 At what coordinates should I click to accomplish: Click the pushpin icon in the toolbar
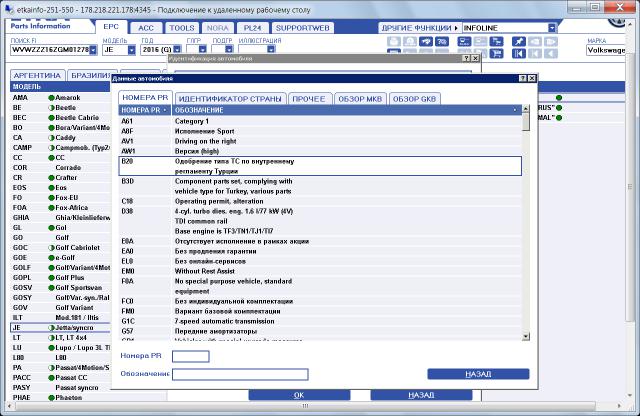tap(518, 42)
